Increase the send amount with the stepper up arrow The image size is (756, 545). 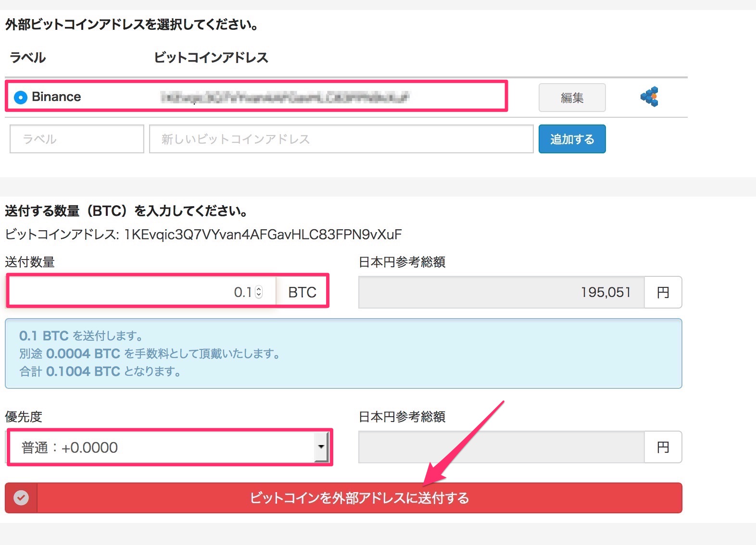(259, 288)
